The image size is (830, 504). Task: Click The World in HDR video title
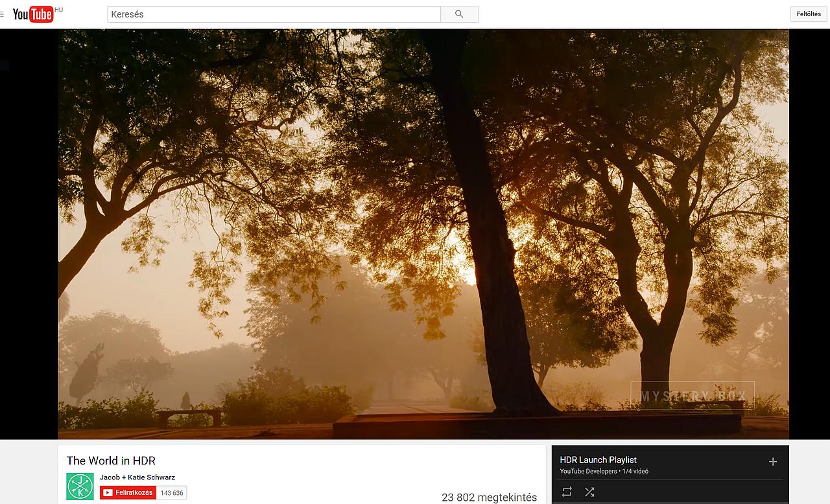coord(111,461)
